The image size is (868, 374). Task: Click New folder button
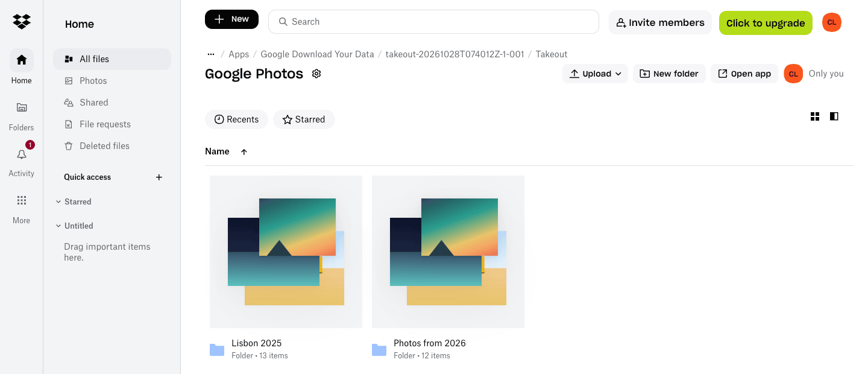(x=669, y=74)
